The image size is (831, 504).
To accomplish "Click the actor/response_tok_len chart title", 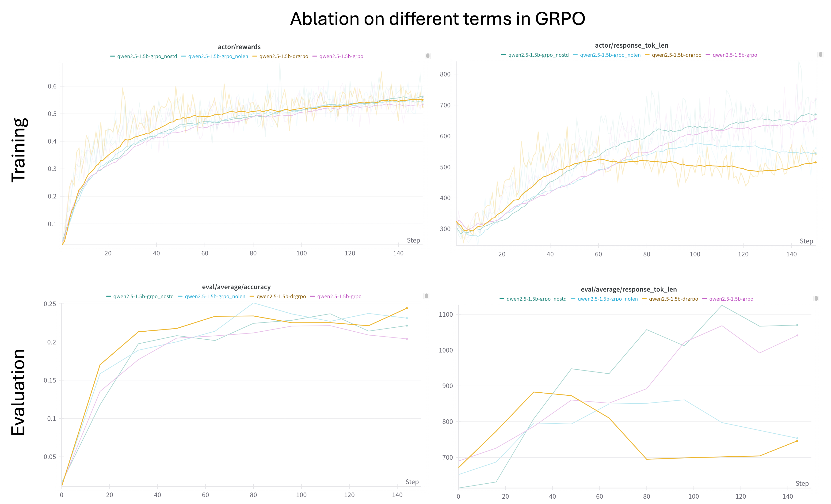I will pyautogui.click(x=631, y=45).
